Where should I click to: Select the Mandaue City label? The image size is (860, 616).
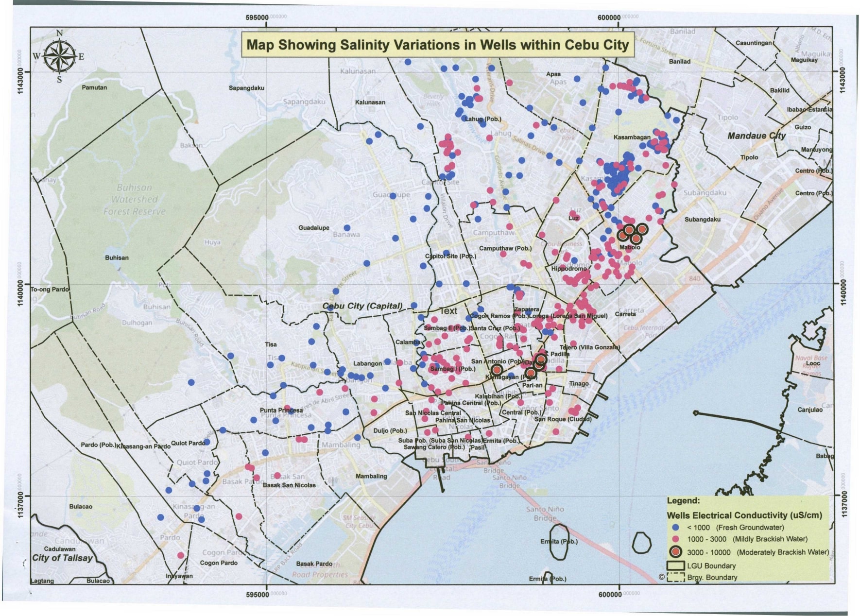(756, 136)
